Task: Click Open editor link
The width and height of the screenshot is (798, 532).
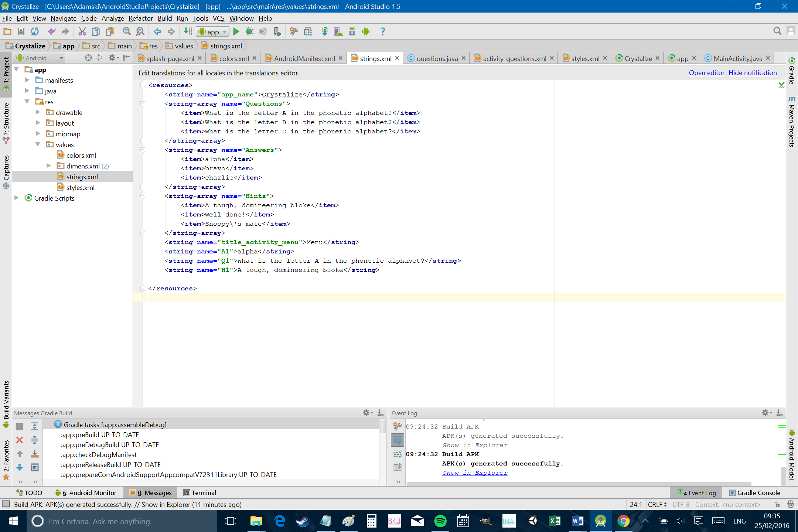Action: (706, 73)
